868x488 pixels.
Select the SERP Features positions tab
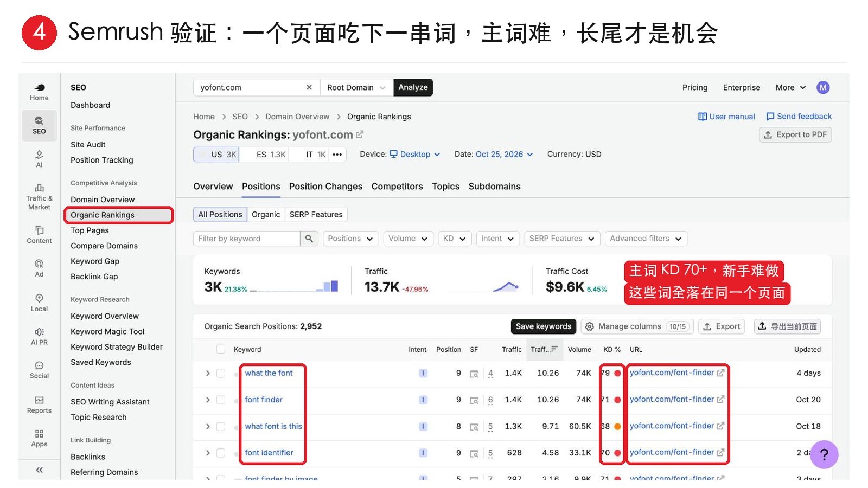316,215
